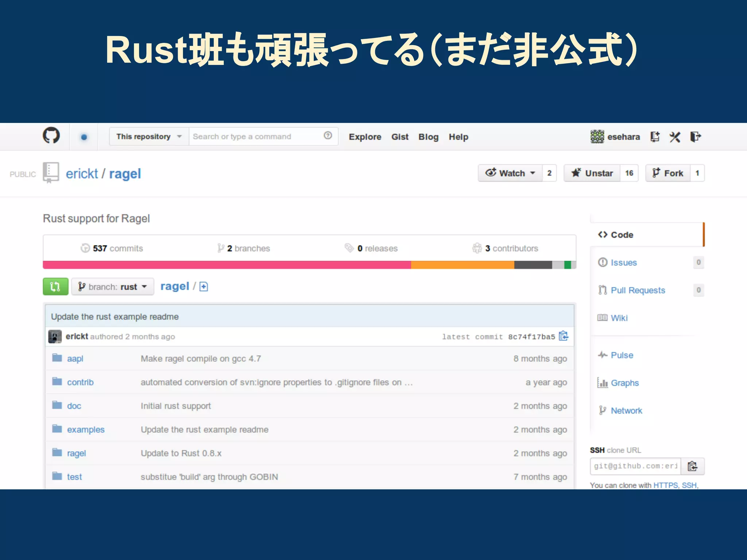747x560 pixels.
Task: View the 0 releases link
Action: [x=371, y=248]
